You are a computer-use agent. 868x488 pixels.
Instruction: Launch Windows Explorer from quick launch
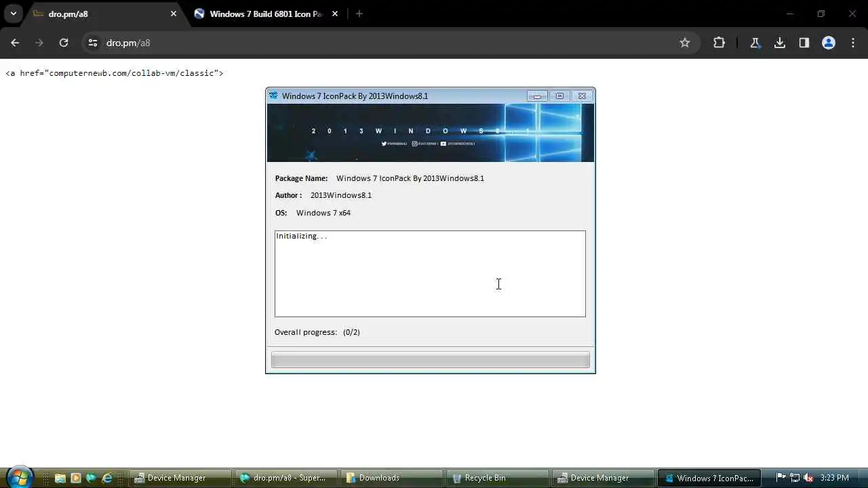60,478
